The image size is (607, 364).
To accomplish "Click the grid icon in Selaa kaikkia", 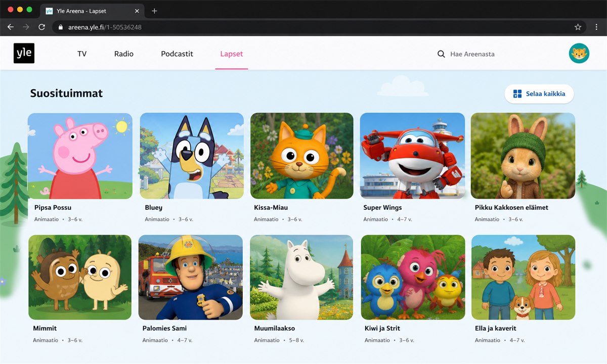I will (517, 94).
